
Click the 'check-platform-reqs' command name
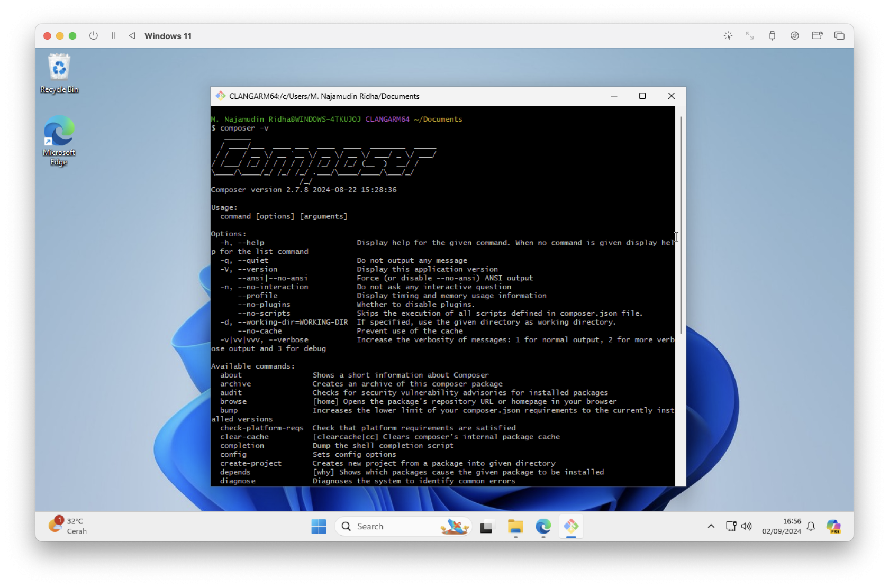coord(262,428)
